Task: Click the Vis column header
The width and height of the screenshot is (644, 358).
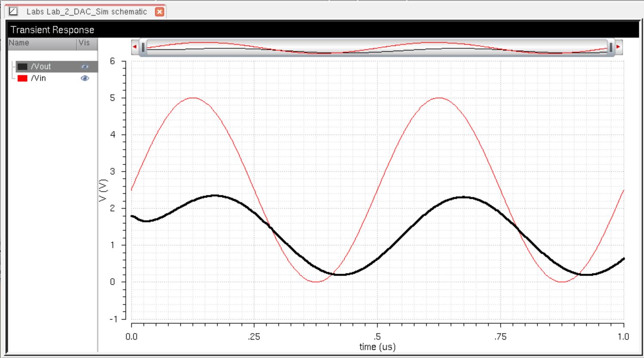Action: pyautogui.click(x=84, y=43)
